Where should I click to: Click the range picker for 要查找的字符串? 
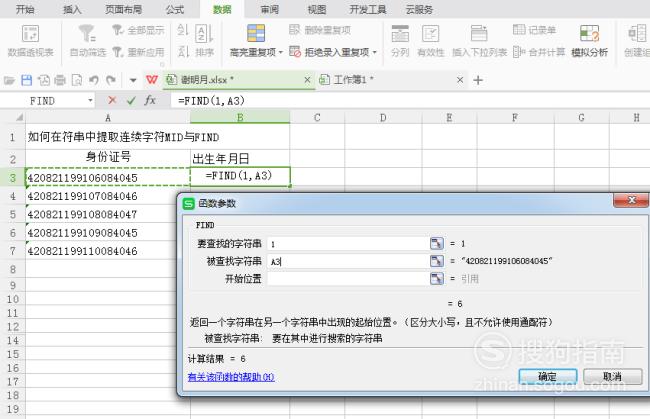tap(437, 243)
